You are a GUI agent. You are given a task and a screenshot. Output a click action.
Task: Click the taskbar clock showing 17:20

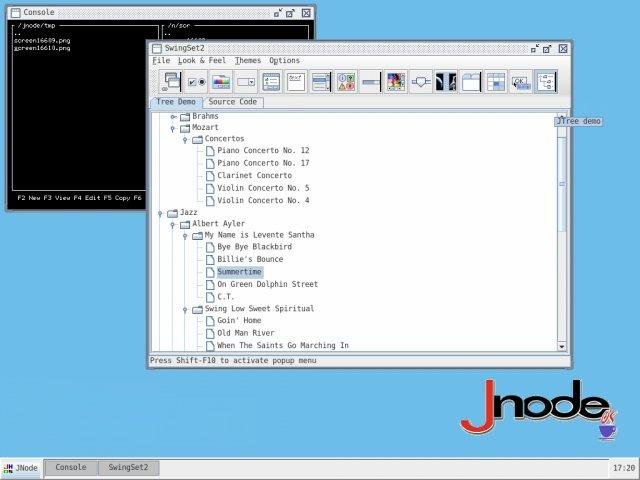tap(624, 468)
